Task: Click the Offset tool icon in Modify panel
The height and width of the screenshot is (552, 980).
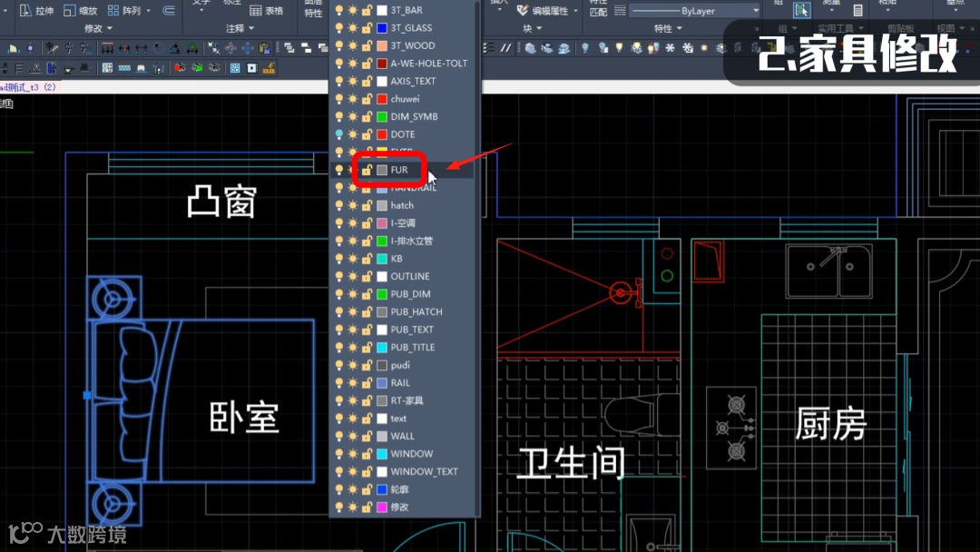Action: coord(169,11)
